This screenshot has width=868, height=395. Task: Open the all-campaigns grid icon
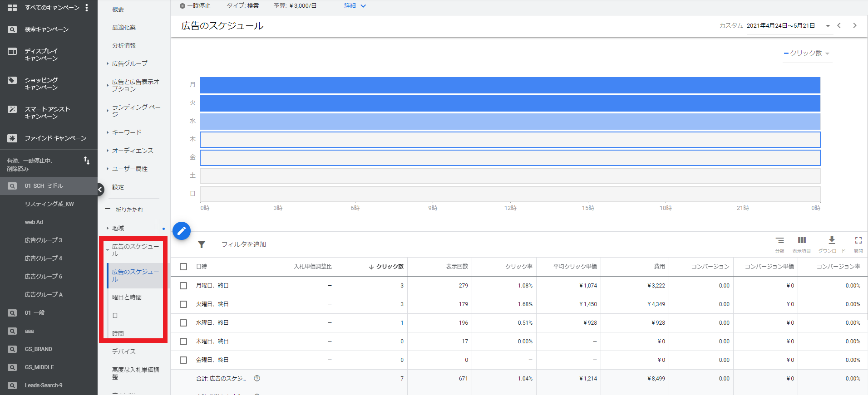(12, 8)
